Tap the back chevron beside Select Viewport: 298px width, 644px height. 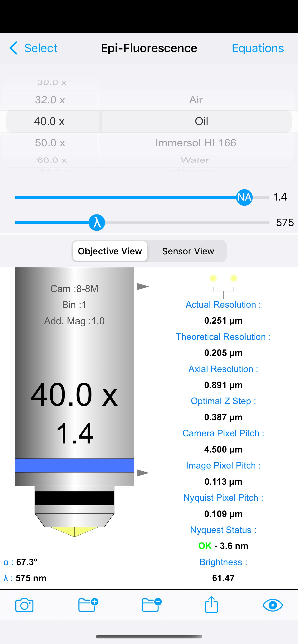[13, 48]
